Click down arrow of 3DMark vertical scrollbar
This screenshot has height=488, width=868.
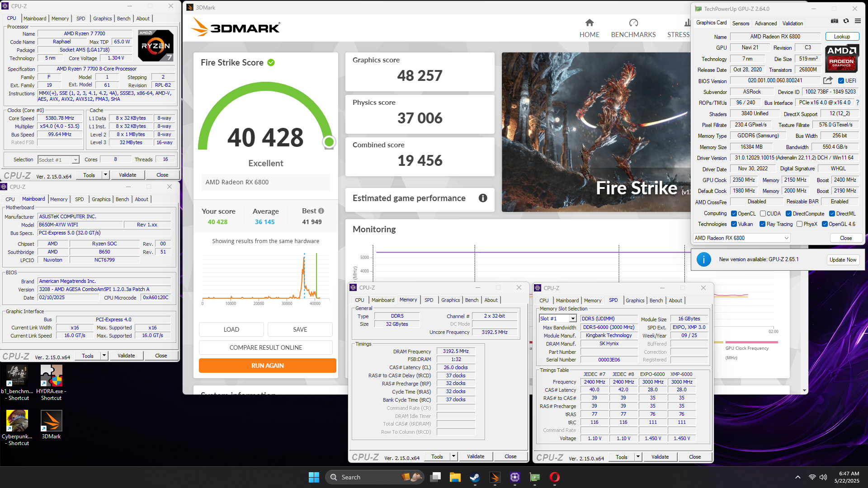click(x=804, y=390)
